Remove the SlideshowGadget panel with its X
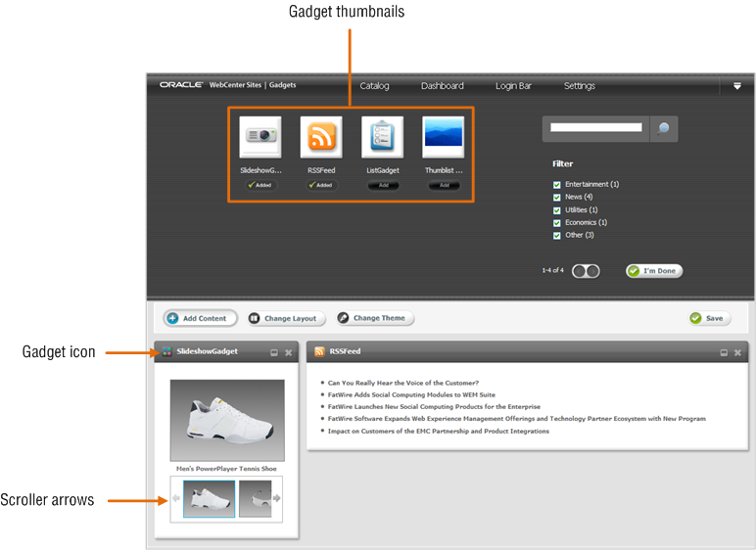 point(288,353)
